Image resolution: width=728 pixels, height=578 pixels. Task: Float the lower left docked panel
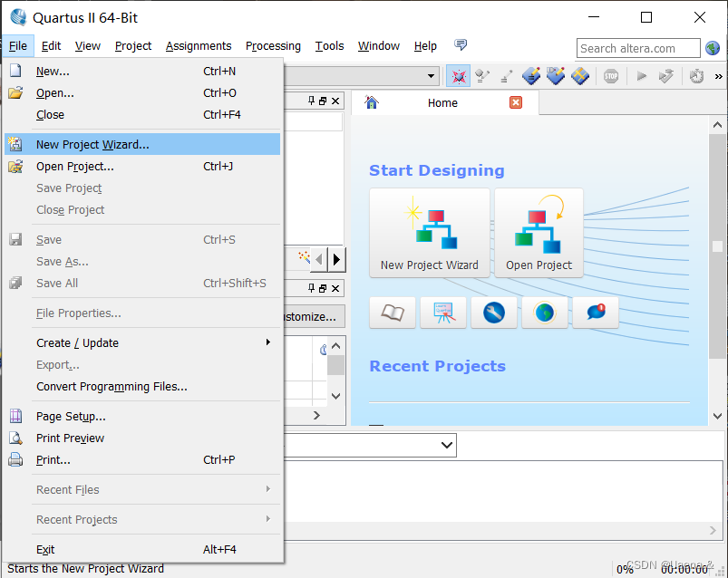pyautogui.click(x=323, y=288)
